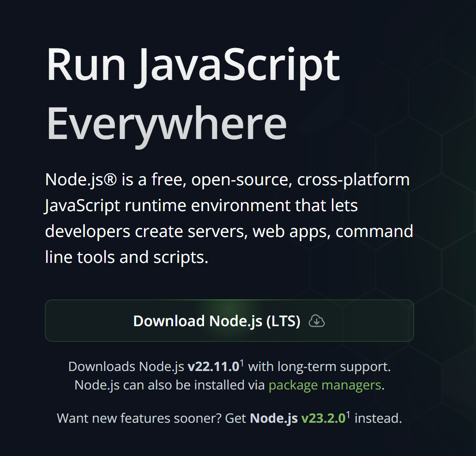Screen dimensions: 476x456
Task: Click the 'with long-term support.' text
Action: [319, 367]
